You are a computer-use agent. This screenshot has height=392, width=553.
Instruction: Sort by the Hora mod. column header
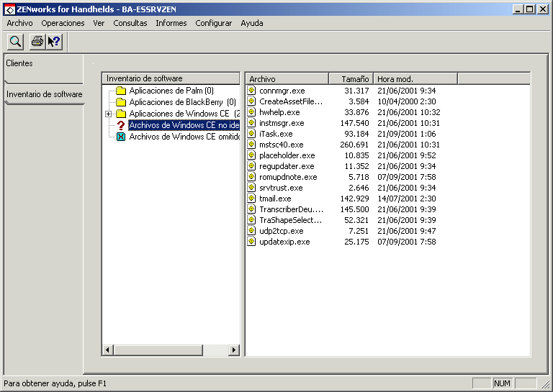415,79
